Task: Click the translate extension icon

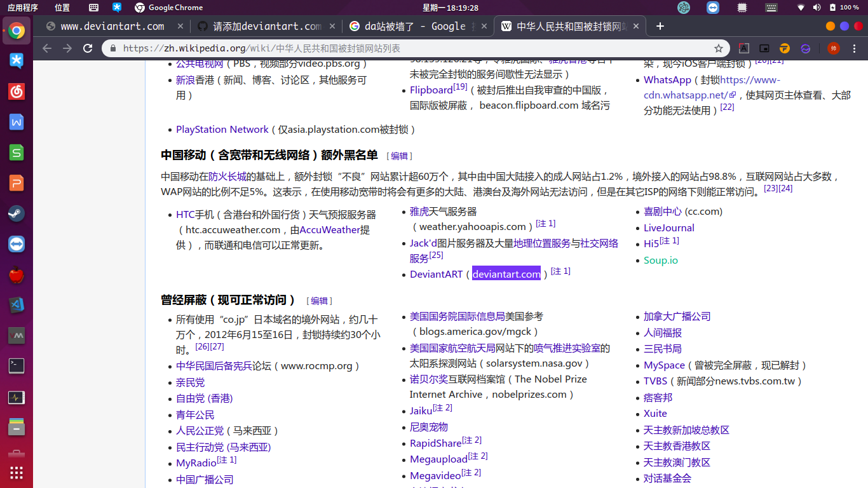Action: pos(743,48)
